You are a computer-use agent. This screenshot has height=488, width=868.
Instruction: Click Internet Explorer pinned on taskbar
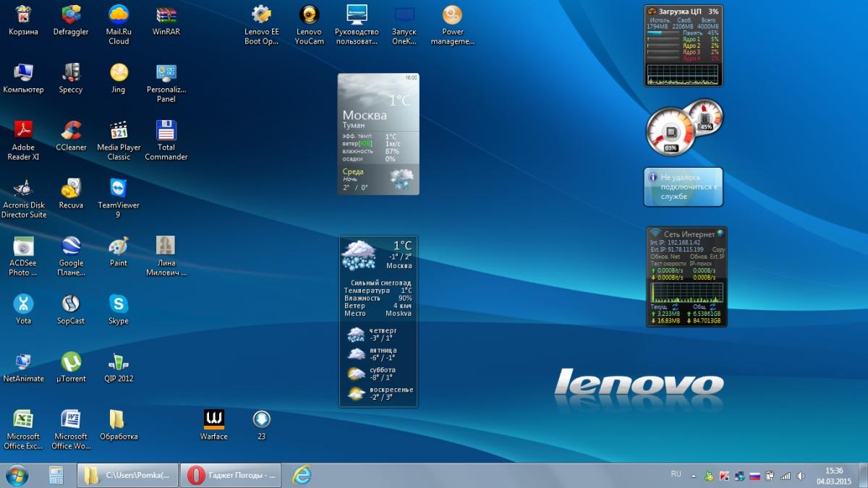click(302, 475)
